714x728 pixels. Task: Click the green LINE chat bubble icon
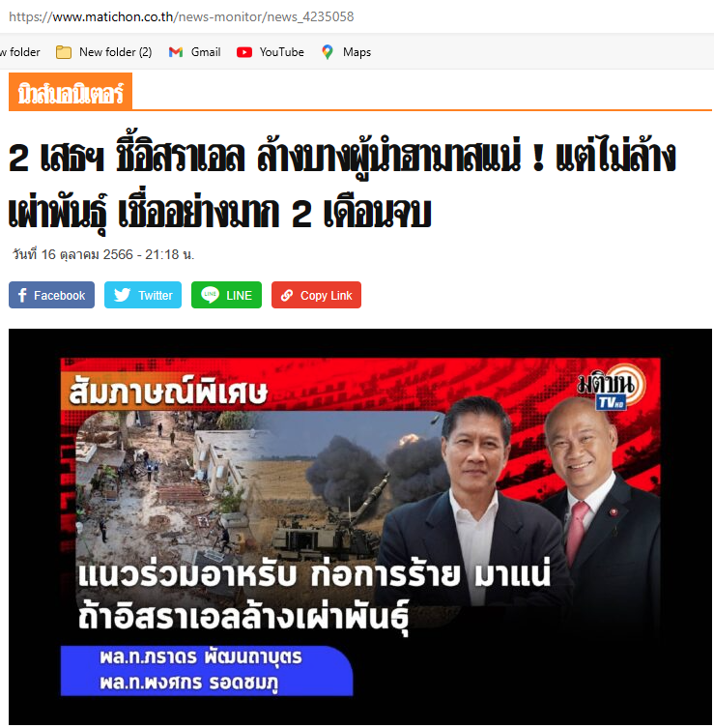210,295
